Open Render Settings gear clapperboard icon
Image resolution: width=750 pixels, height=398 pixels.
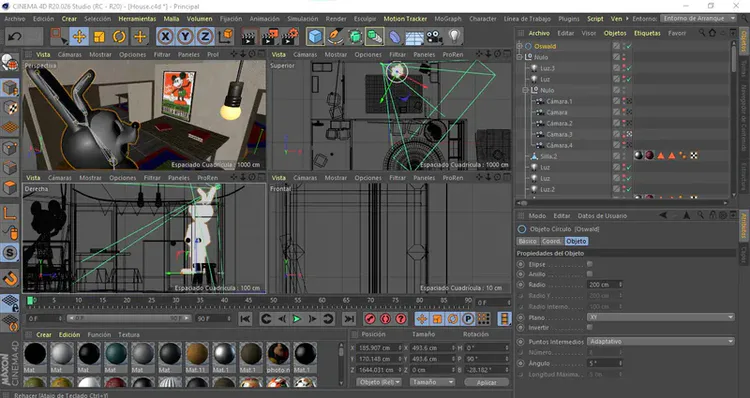click(290, 37)
